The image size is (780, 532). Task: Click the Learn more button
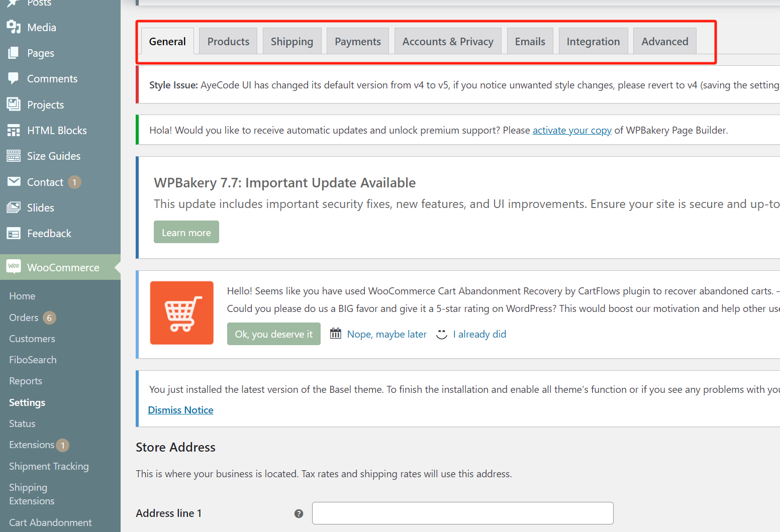coord(186,232)
